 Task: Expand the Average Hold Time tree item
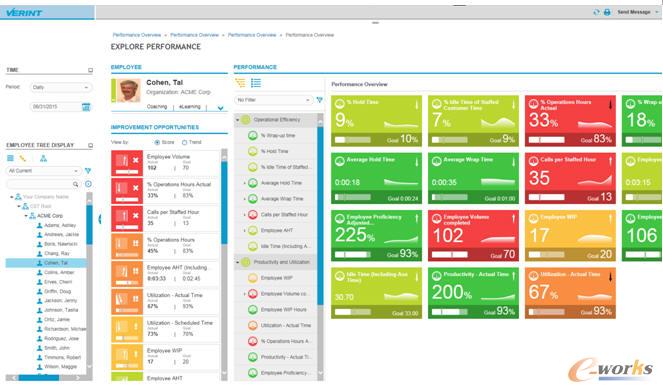tap(244, 183)
